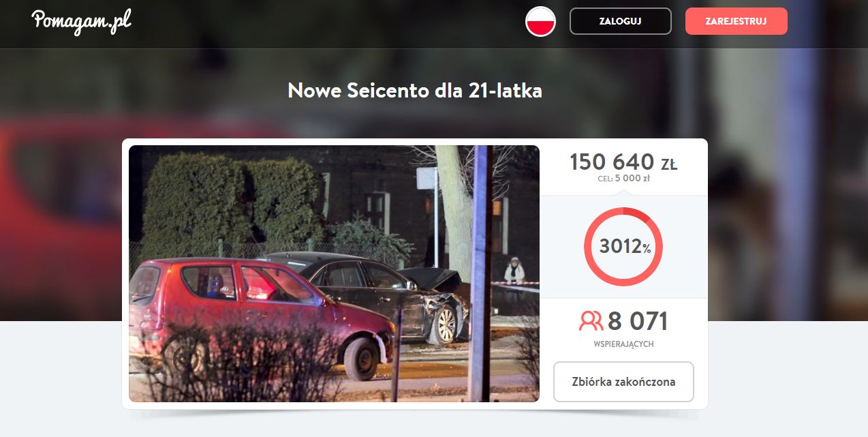Image resolution: width=868 pixels, height=437 pixels.
Task: Click the WSPIERAJĄCYCH label
Action: 623,344
